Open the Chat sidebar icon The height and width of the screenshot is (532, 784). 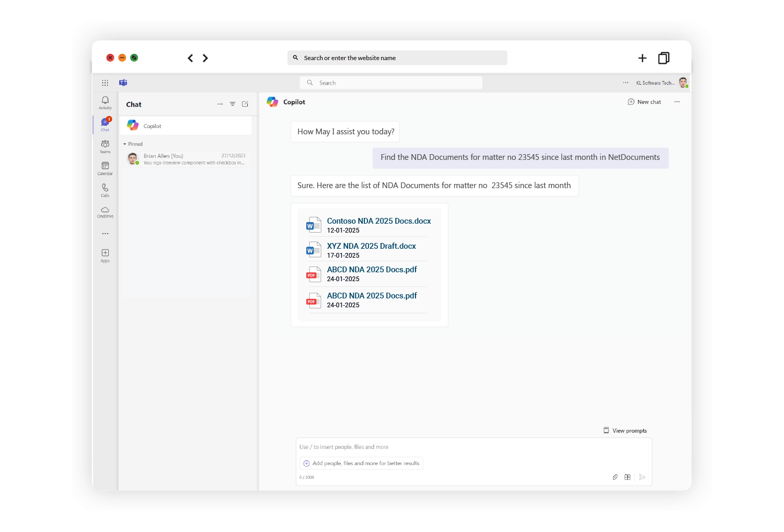pos(105,124)
